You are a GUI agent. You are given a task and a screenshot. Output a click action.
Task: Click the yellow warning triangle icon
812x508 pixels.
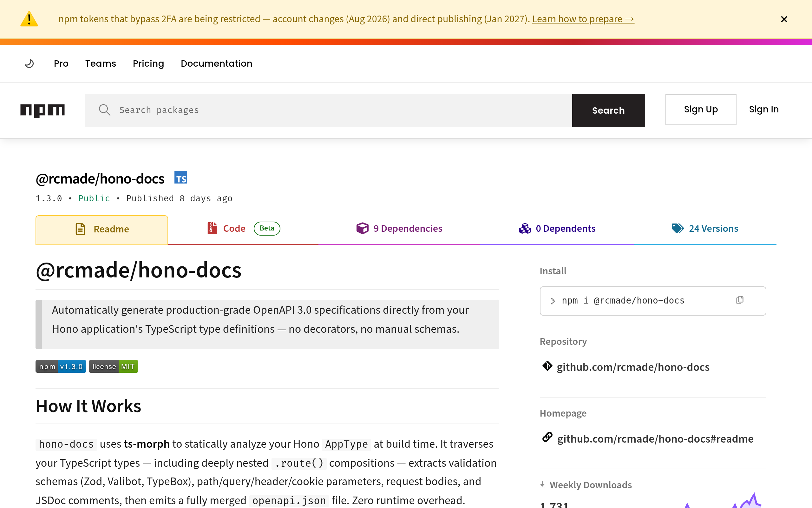(29, 19)
